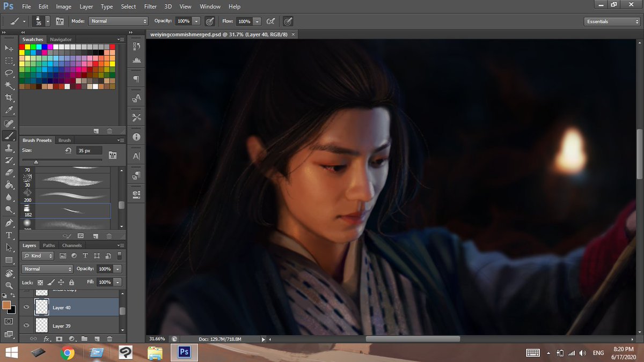The image size is (644, 362).
Task: Select the Rectangular Marquee tool
Action: click(9, 61)
